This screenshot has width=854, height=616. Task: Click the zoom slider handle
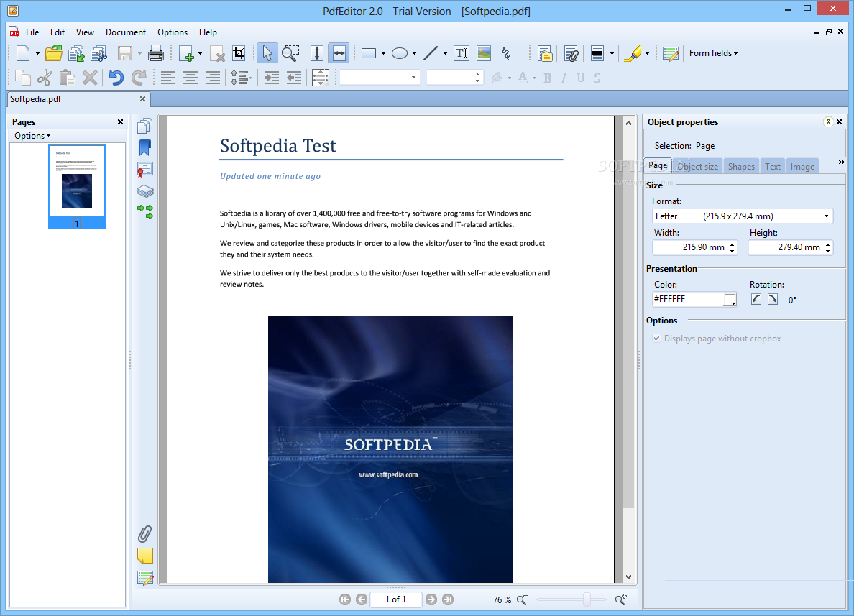(x=587, y=599)
